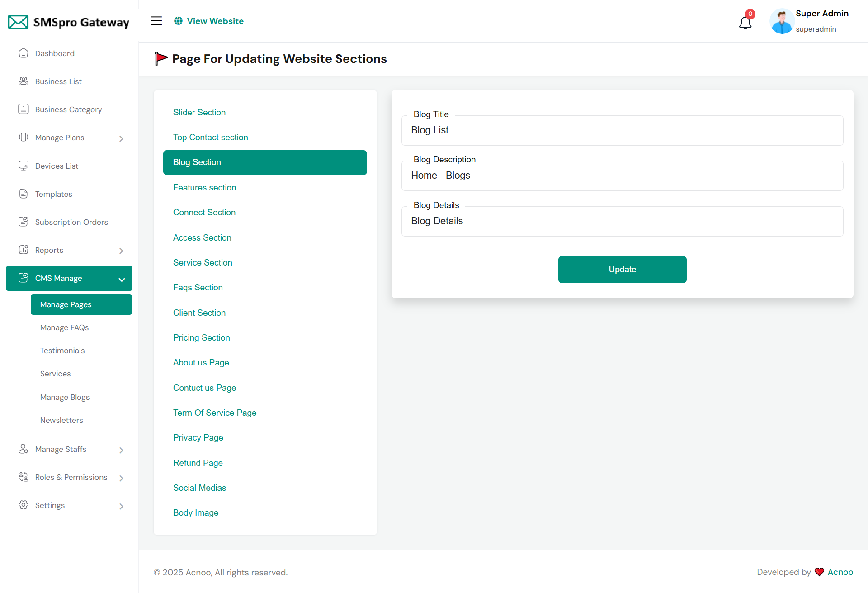Click the Devices List monitor icon
Image resolution: width=868 pixels, height=593 pixels.
click(24, 166)
